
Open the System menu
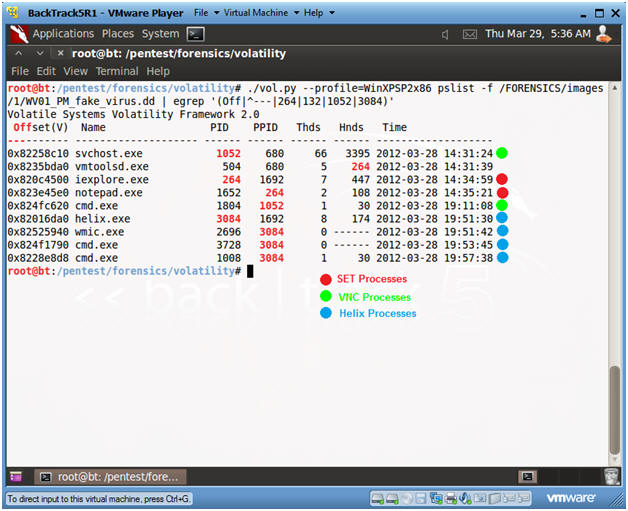[160, 34]
